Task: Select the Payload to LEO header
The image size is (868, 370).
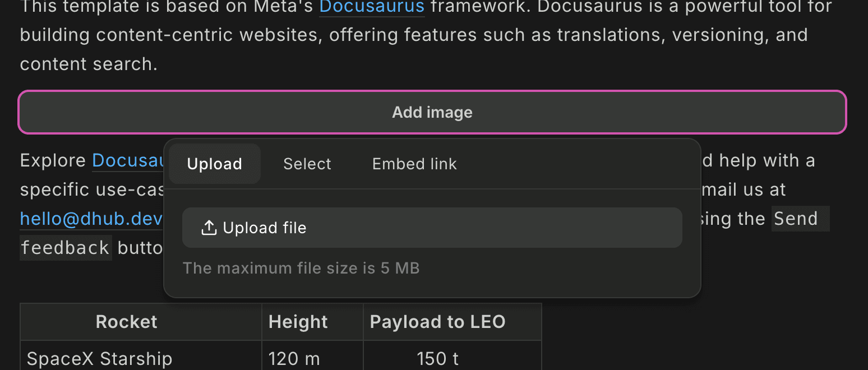Action: [437, 322]
